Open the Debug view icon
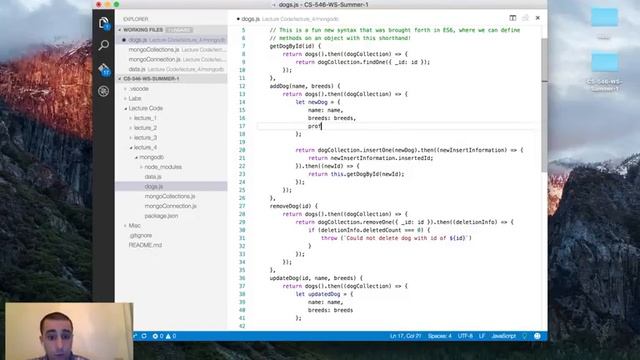This screenshot has width=640, height=360. [x=103, y=91]
